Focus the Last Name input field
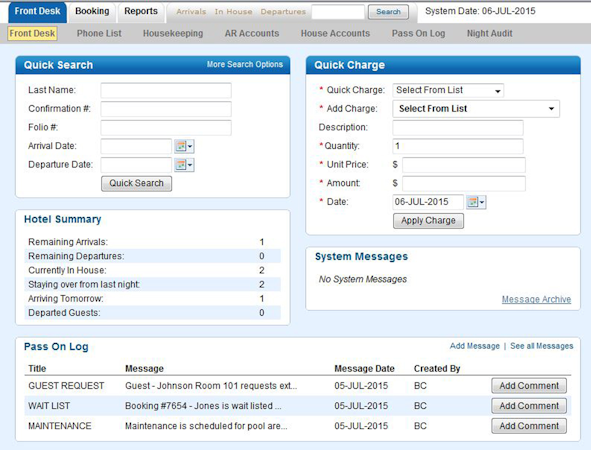591x450 pixels. tap(166, 90)
